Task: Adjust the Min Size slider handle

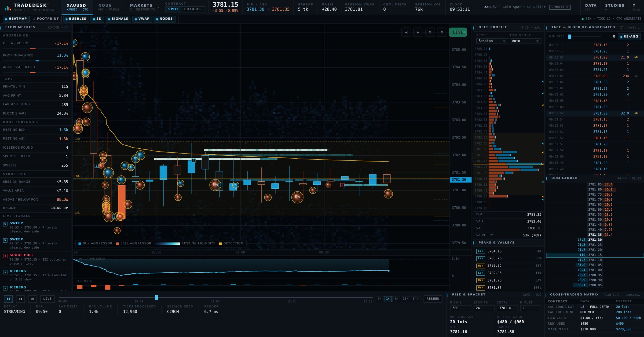Action: (569, 37)
